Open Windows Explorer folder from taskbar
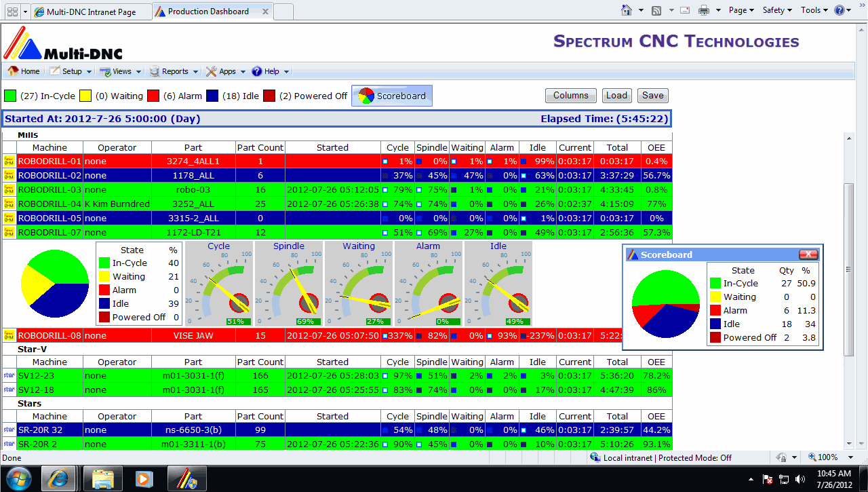The image size is (868, 492). pyautogui.click(x=102, y=478)
